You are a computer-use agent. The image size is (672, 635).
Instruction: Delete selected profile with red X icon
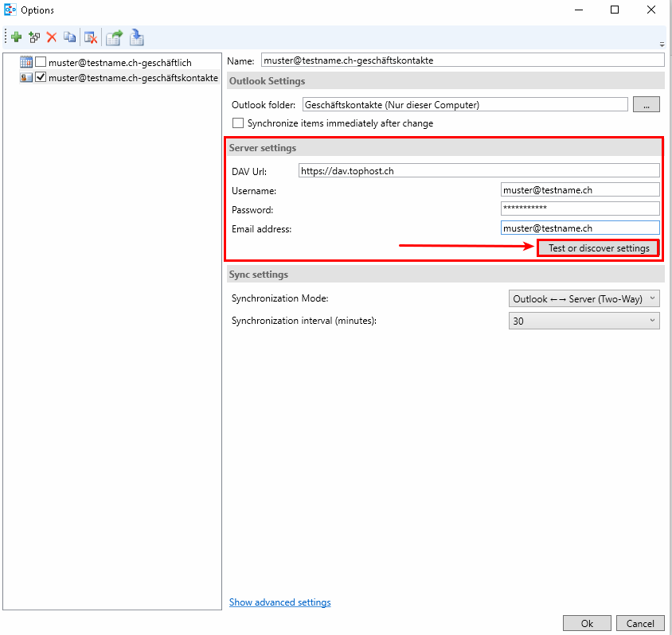[x=52, y=37]
